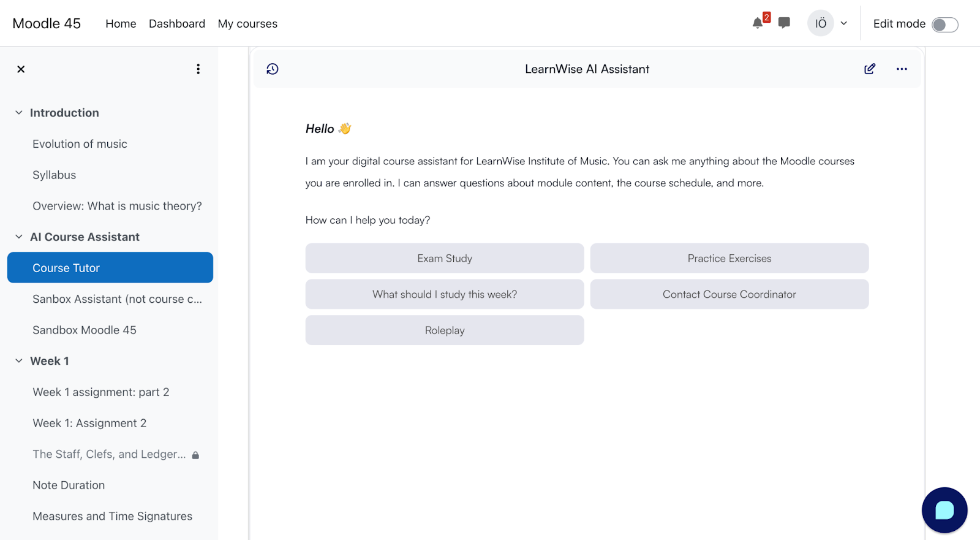Click the How can I help you today? text

click(367, 220)
